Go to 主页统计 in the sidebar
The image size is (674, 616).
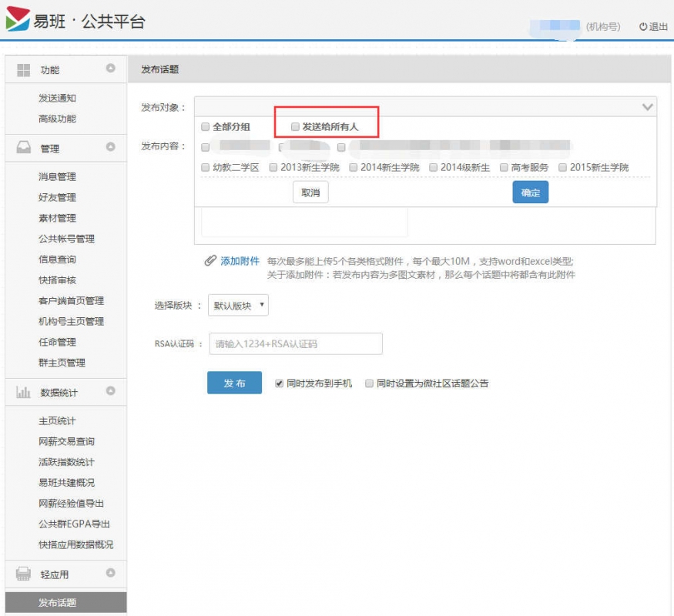pyautogui.click(x=57, y=421)
